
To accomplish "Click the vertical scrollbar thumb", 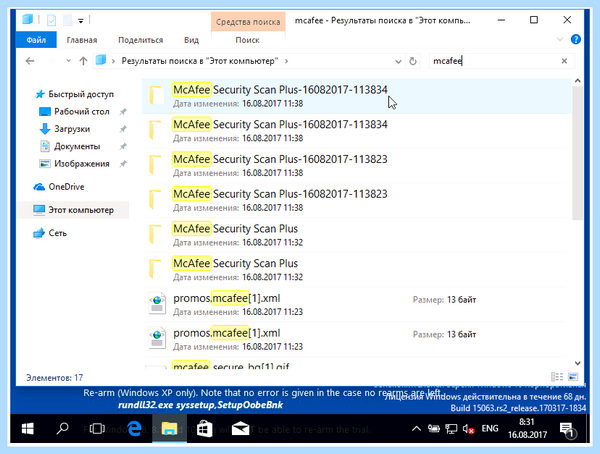I will [x=577, y=153].
